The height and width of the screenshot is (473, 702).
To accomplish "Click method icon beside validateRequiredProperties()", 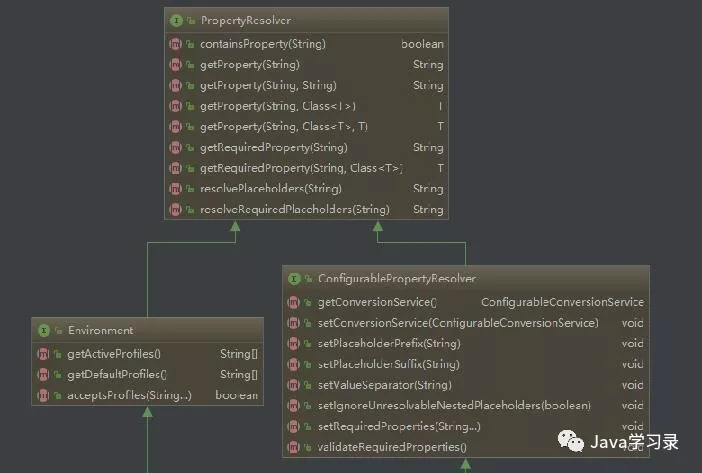I will pos(293,447).
